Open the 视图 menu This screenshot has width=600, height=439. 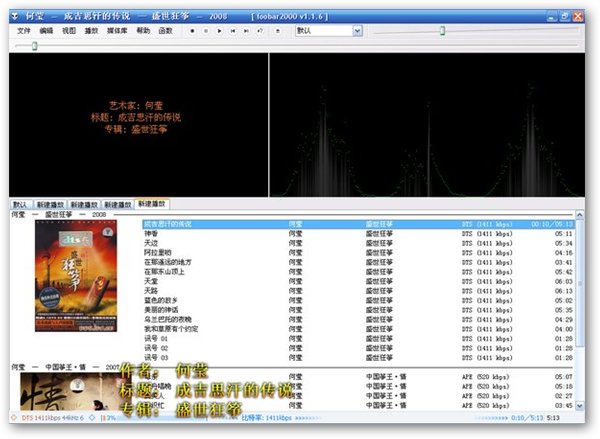click(x=69, y=31)
